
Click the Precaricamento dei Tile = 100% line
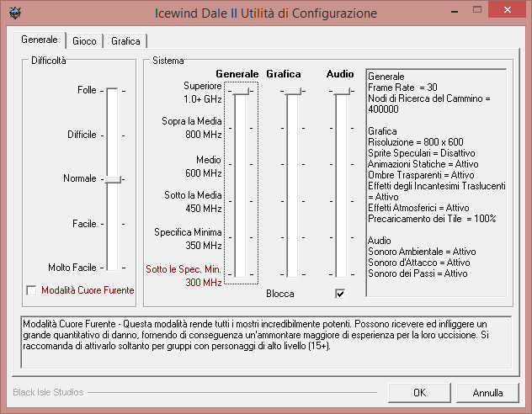(x=432, y=219)
